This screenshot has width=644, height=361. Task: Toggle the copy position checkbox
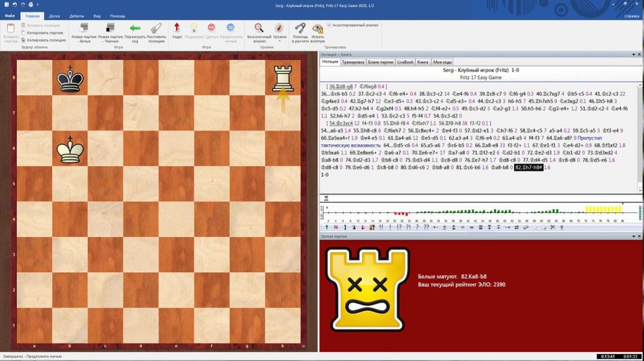click(x=24, y=39)
